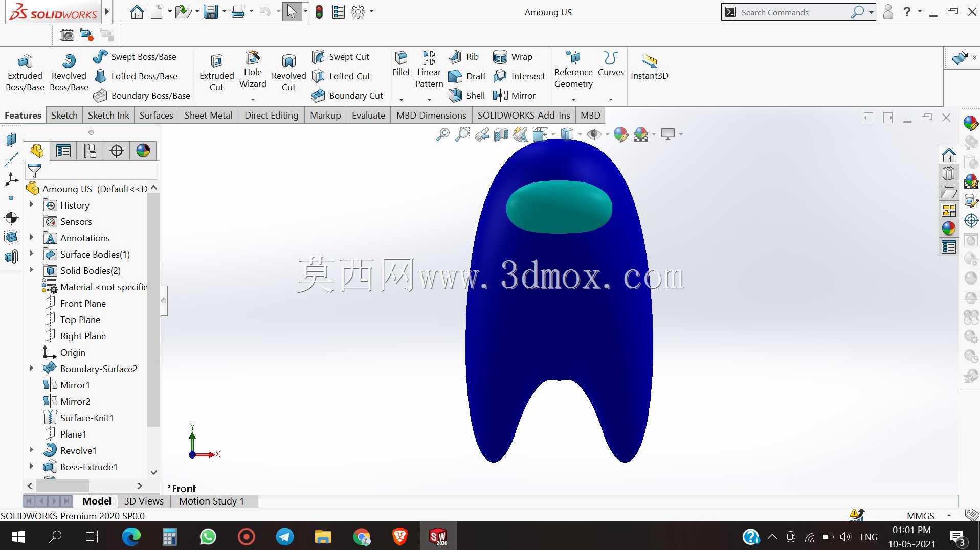980x550 pixels.
Task: Switch to the Direct Editing tab
Action: (271, 115)
